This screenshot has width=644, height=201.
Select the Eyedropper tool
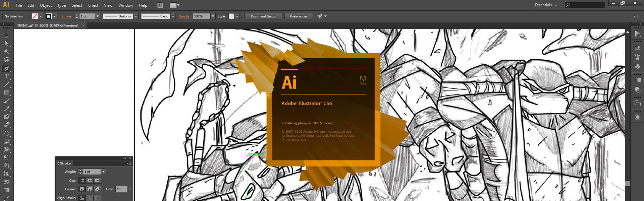coord(7,198)
